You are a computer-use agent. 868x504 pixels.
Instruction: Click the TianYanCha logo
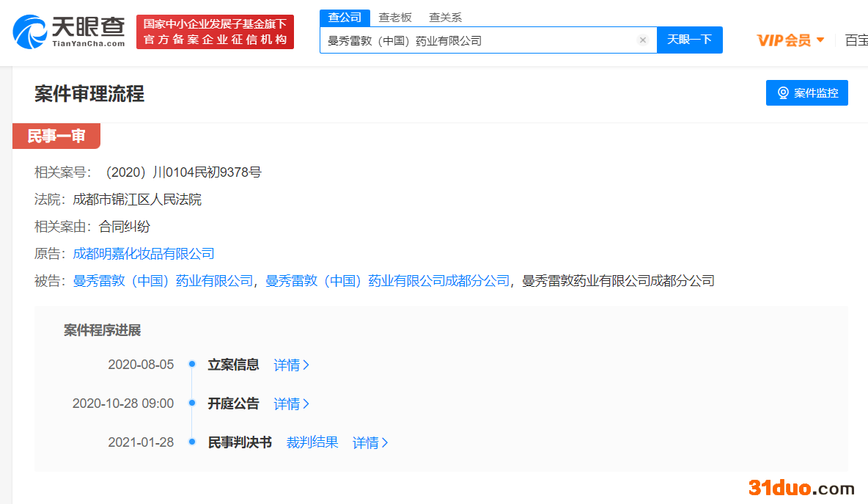pyautogui.click(x=69, y=32)
